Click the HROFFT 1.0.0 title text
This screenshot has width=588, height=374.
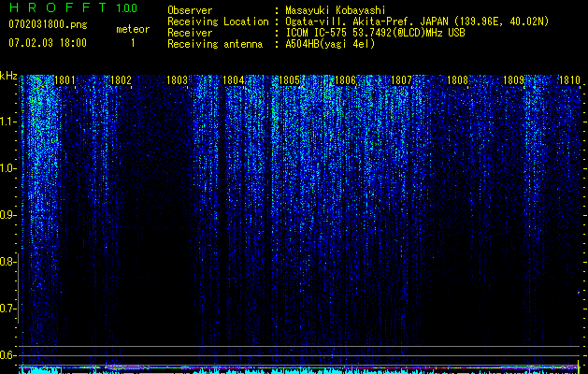click(73, 7)
